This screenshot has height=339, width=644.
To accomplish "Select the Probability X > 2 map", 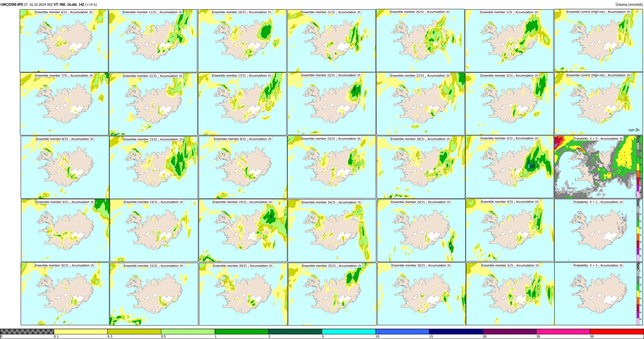I will [598, 230].
